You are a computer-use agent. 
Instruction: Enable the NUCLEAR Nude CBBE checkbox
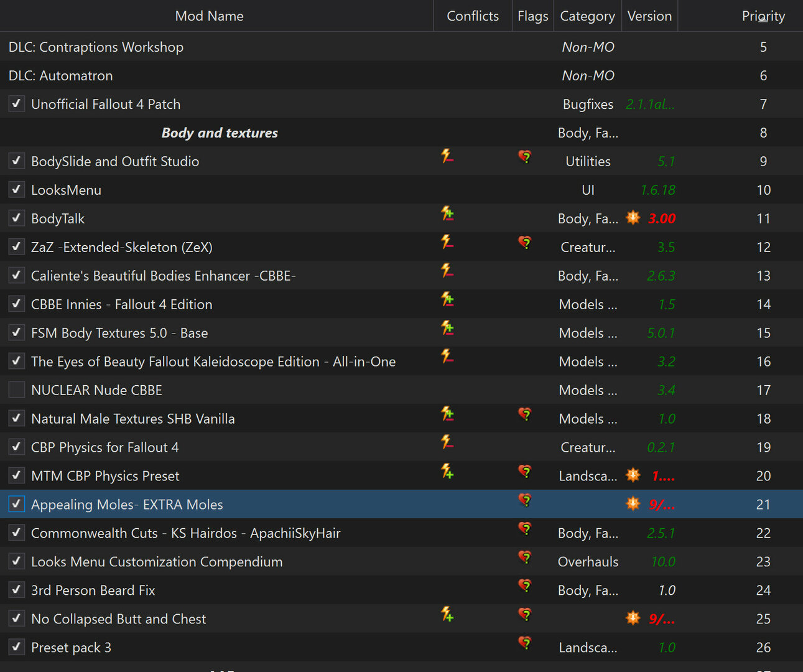pos(17,390)
